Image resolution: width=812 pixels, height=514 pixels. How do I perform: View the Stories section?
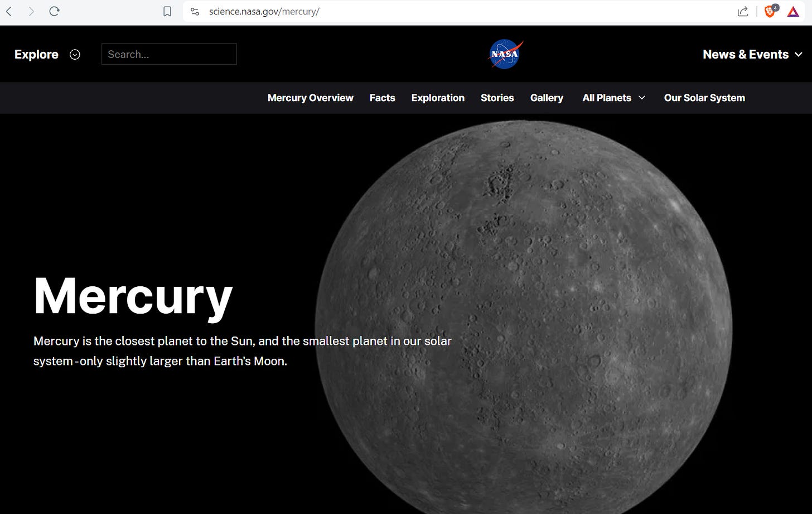[x=497, y=98]
